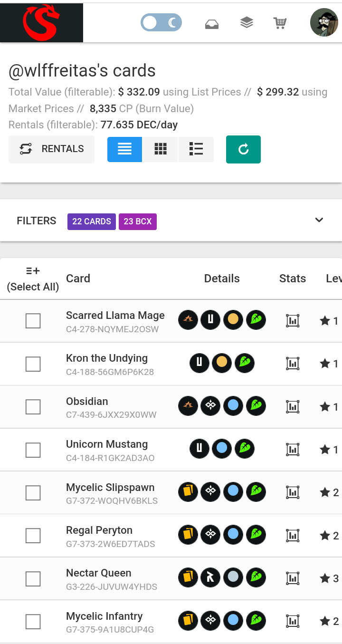The width and height of the screenshot is (342, 644).
Task: Toggle dark mode switch
Action: (161, 22)
